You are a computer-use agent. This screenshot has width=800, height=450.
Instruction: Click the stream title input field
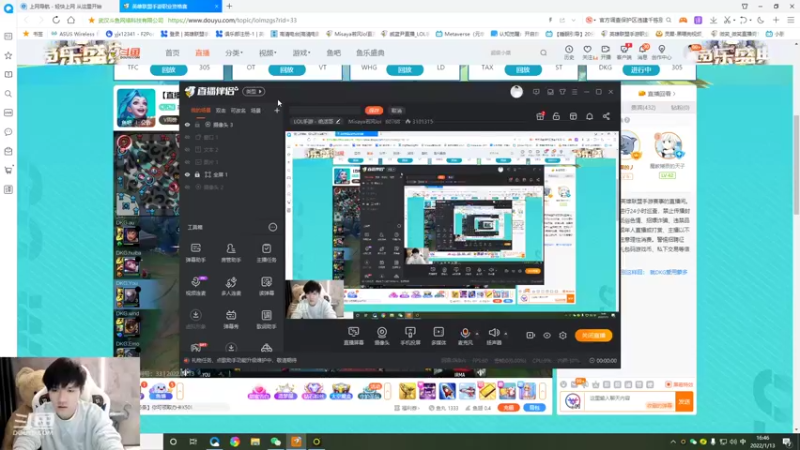[324, 110]
